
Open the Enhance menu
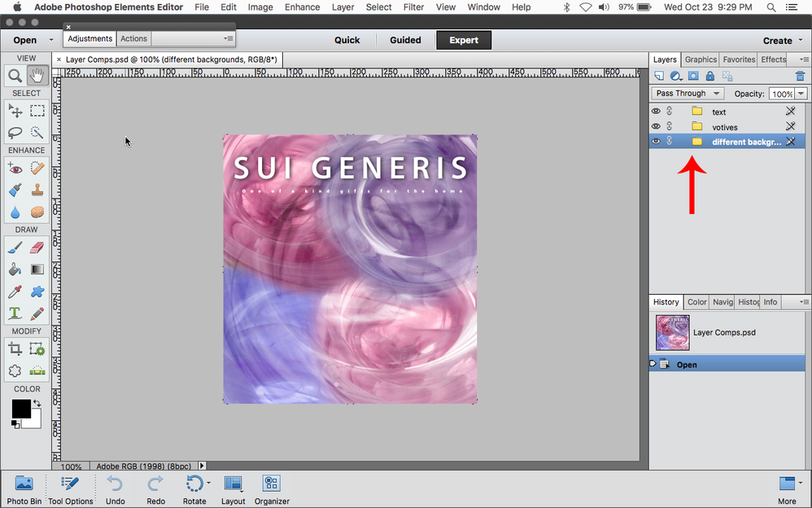click(302, 7)
